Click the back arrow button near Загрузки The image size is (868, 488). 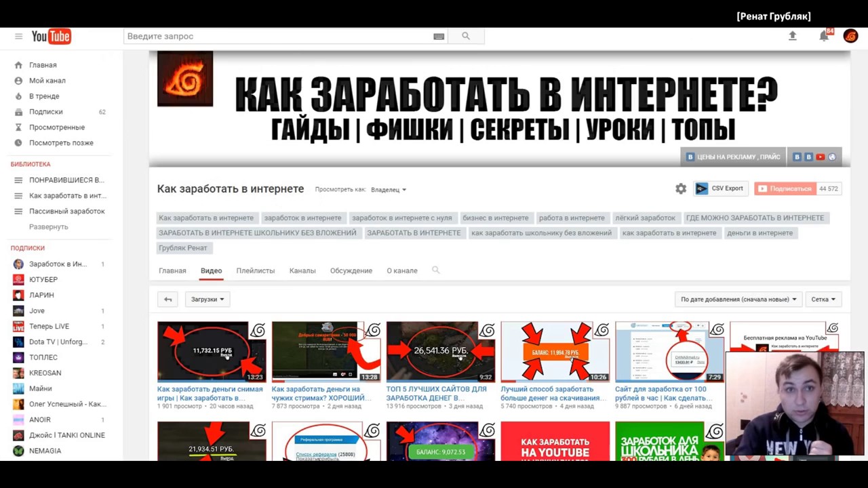(167, 299)
